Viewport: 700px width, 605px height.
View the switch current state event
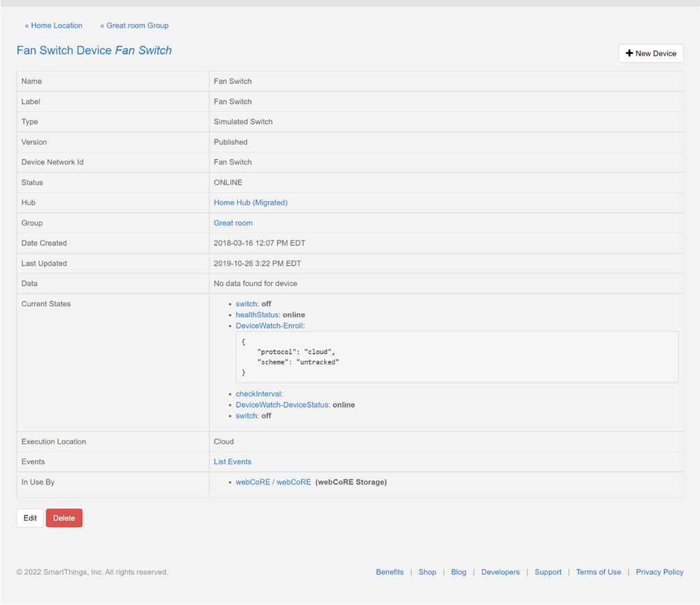[246, 304]
